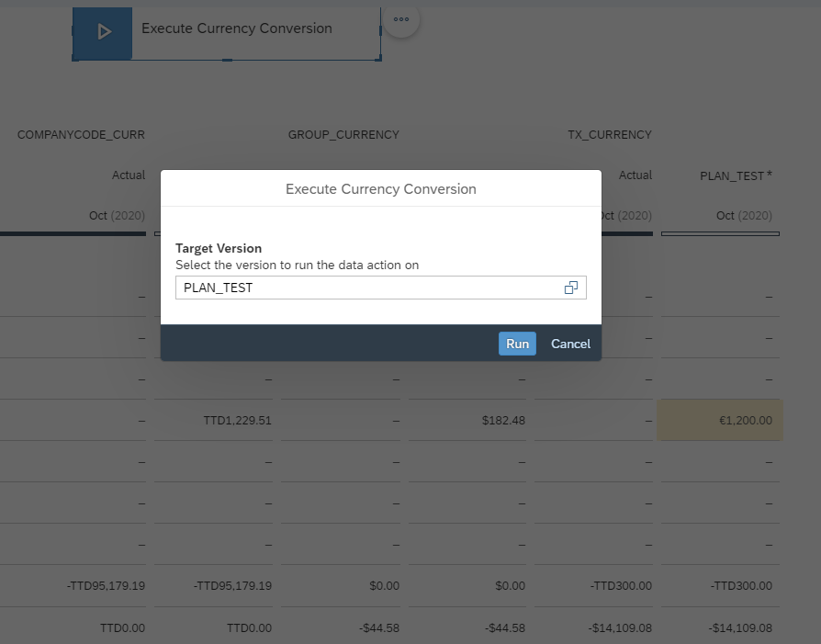Image resolution: width=821 pixels, height=644 pixels.
Task: Click the play icon of the data action trigger
Action: click(x=103, y=32)
